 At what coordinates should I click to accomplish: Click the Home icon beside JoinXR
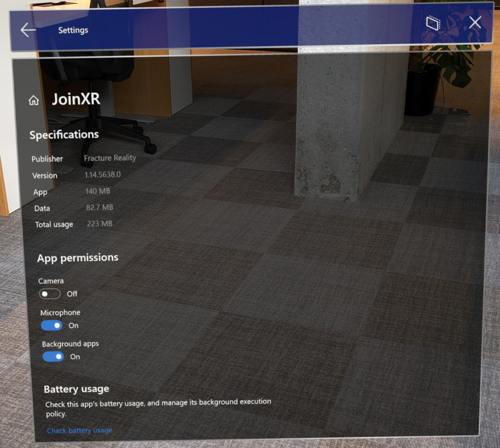point(34,100)
